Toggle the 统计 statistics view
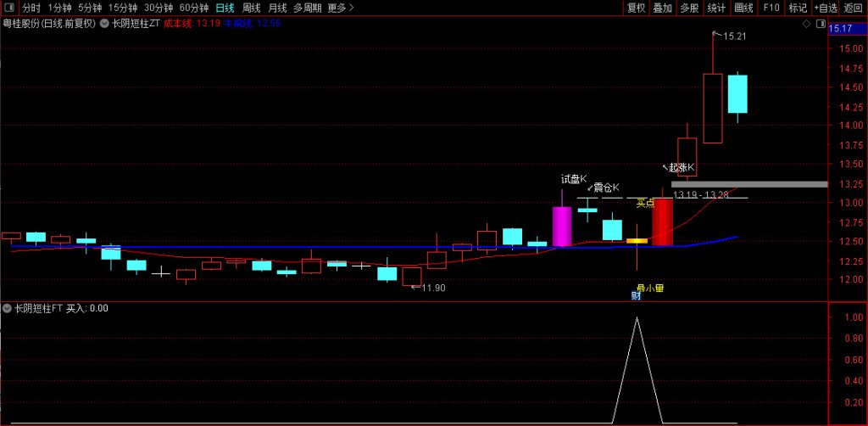 coord(716,8)
